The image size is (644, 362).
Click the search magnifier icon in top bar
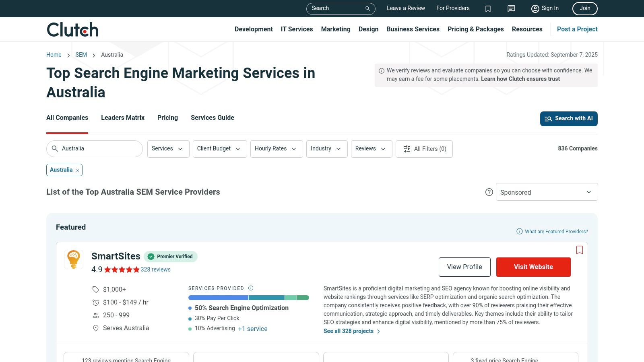click(x=367, y=8)
